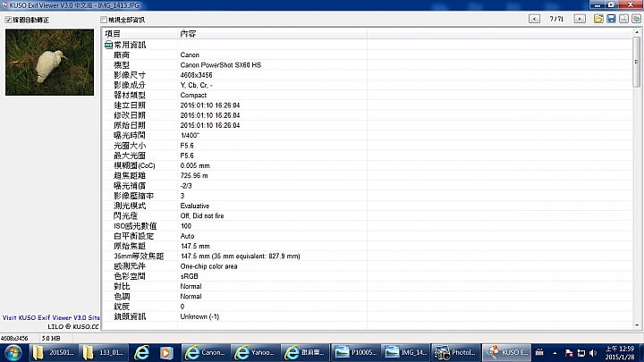Open the volume speaker tray icon
Viewport: 644px width, 362px height.
click(x=593, y=353)
